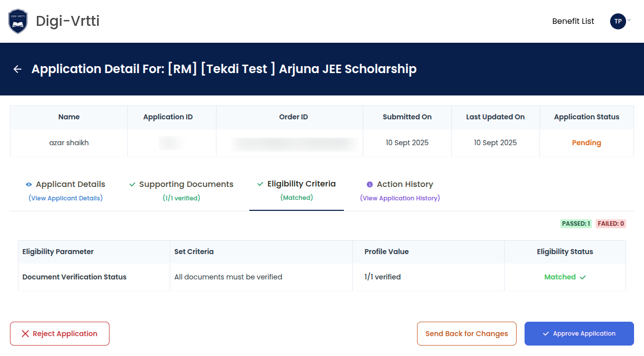Approve the application with the blue button

pyautogui.click(x=579, y=334)
